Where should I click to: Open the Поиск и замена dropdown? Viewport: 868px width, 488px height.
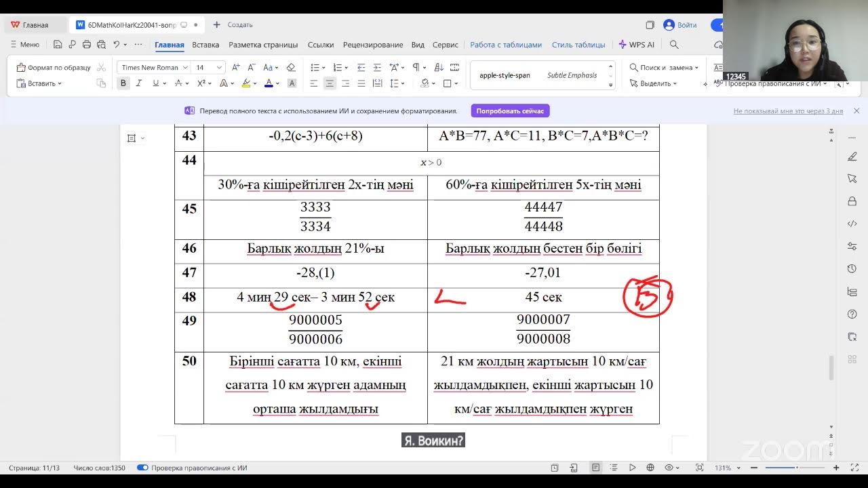click(664, 68)
